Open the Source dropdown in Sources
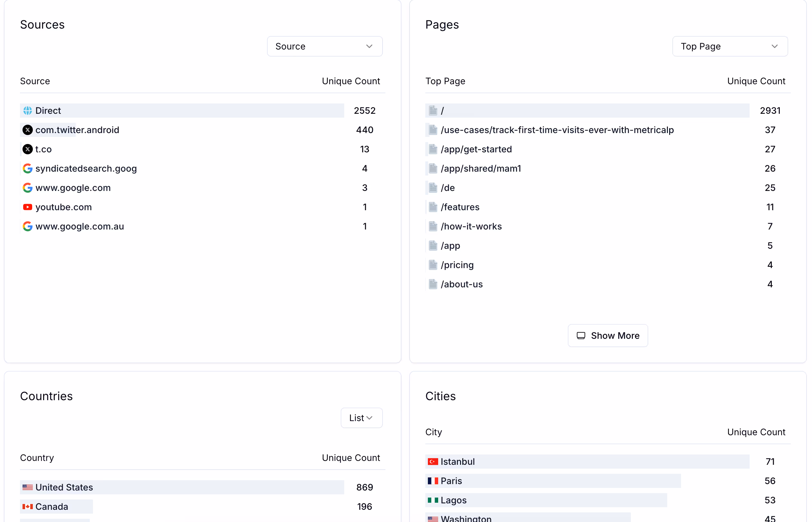This screenshot has height=522, width=812. point(325,46)
